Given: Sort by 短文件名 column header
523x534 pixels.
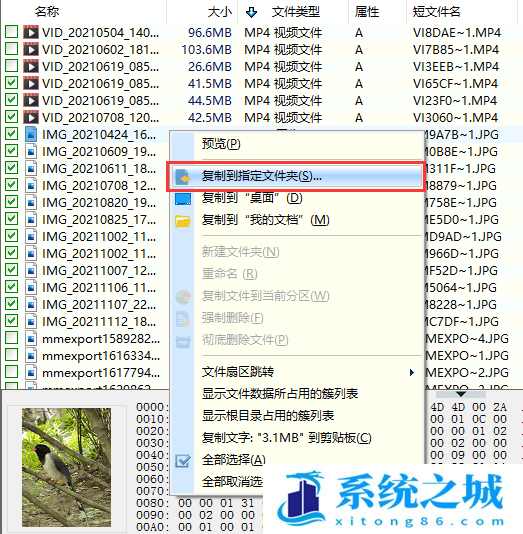Looking at the screenshot, I should coord(437,12).
